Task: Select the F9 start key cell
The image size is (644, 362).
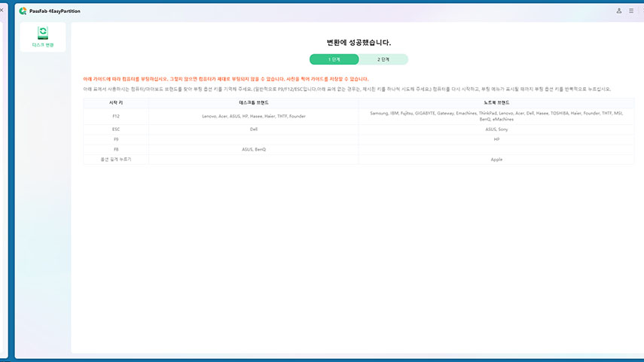Action: coord(116,139)
